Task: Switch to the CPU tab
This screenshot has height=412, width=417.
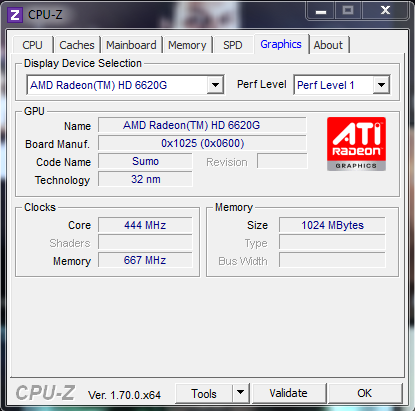Action: pyautogui.click(x=32, y=45)
